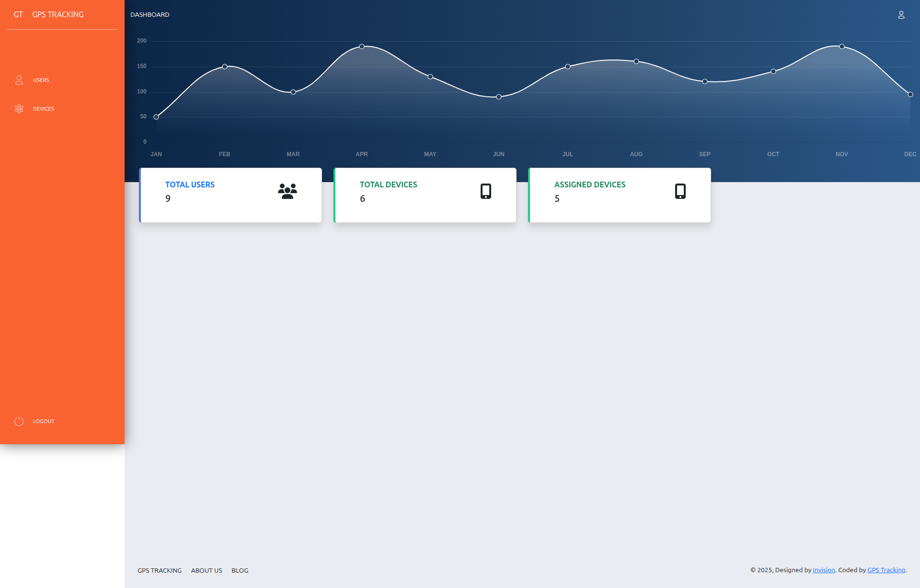This screenshot has height=588, width=920.
Task: Select the Devices gear icon in sidebar
Action: pos(19,109)
